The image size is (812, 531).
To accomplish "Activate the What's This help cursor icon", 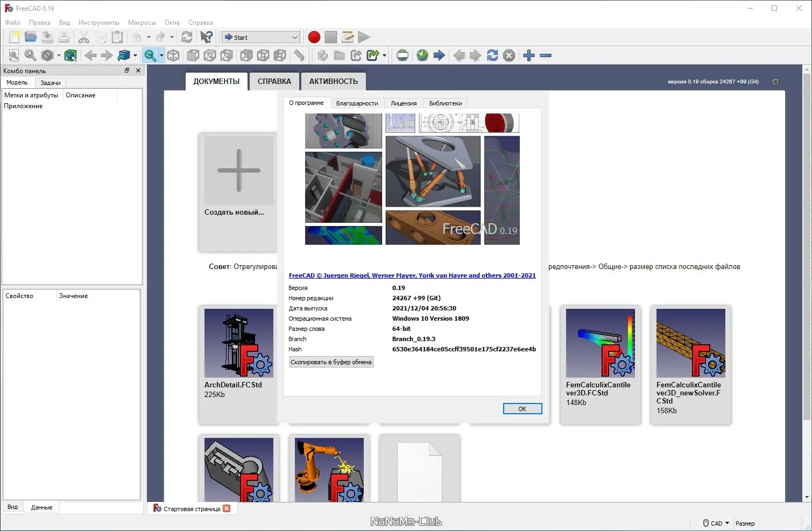I will 206,37.
